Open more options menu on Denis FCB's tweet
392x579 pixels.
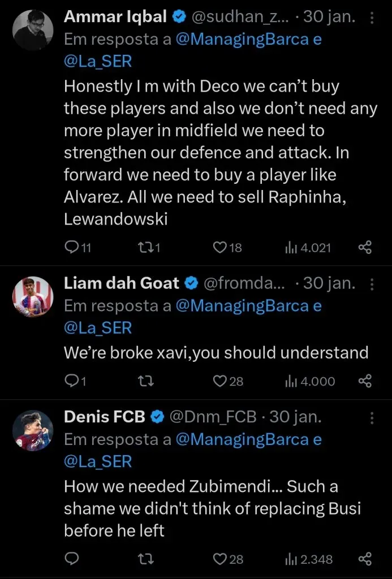click(x=372, y=418)
